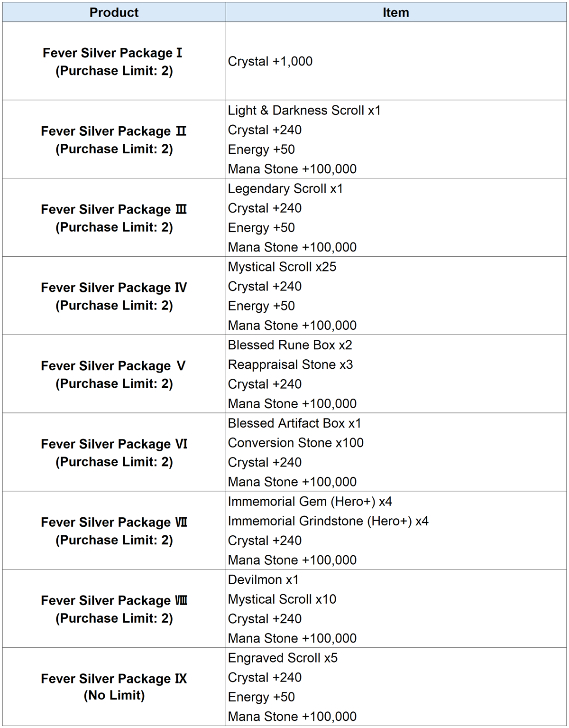Select the Fever Silver Package I cell
The width and height of the screenshot is (569, 728).
(114, 61)
